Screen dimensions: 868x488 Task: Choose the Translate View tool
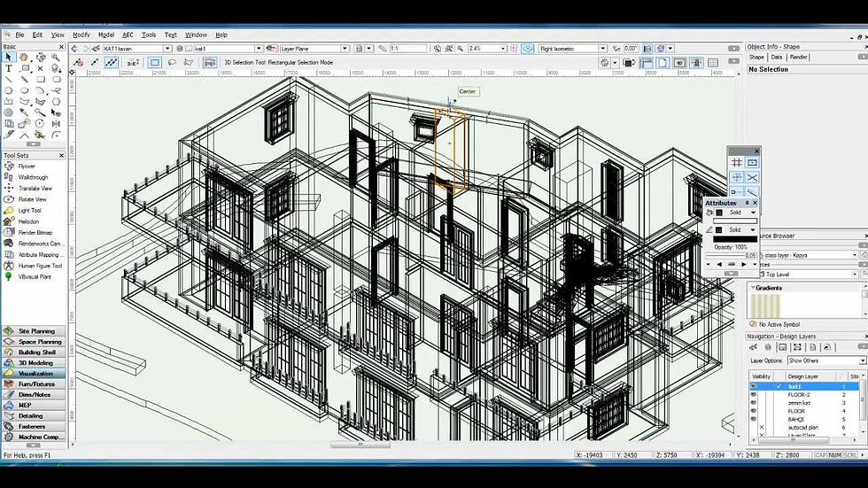point(35,188)
